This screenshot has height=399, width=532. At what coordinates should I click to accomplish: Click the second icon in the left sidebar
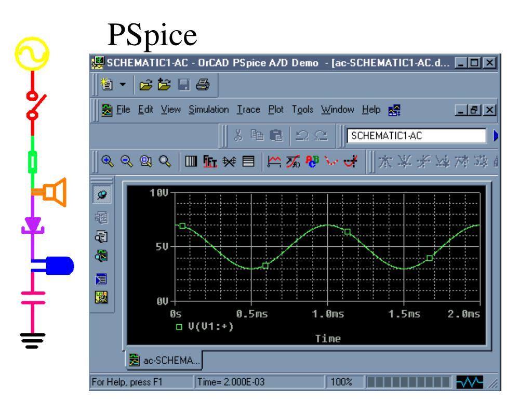pos(101,217)
